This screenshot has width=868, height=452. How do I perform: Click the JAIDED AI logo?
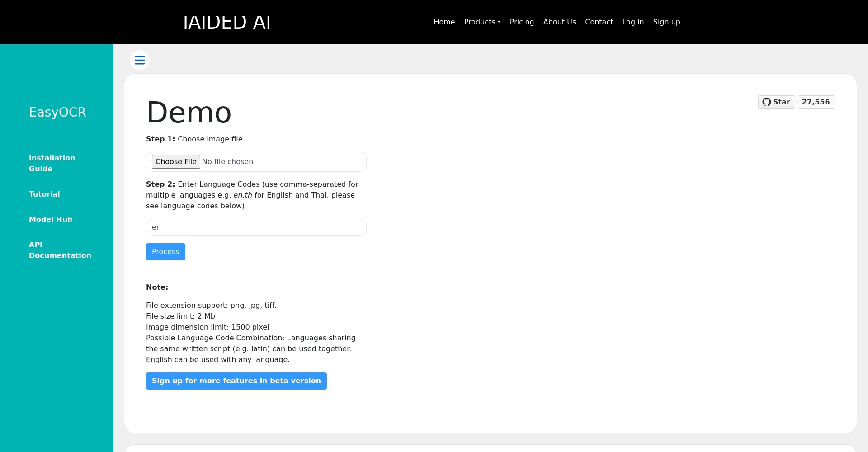tap(227, 22)
